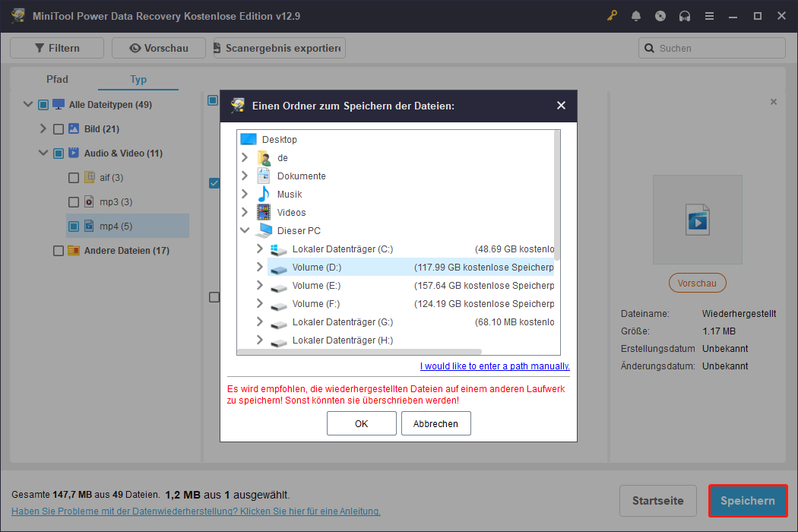Screen dimensions: 798x532
Task: Open the bell notifications icon
Action: [635, 16]
